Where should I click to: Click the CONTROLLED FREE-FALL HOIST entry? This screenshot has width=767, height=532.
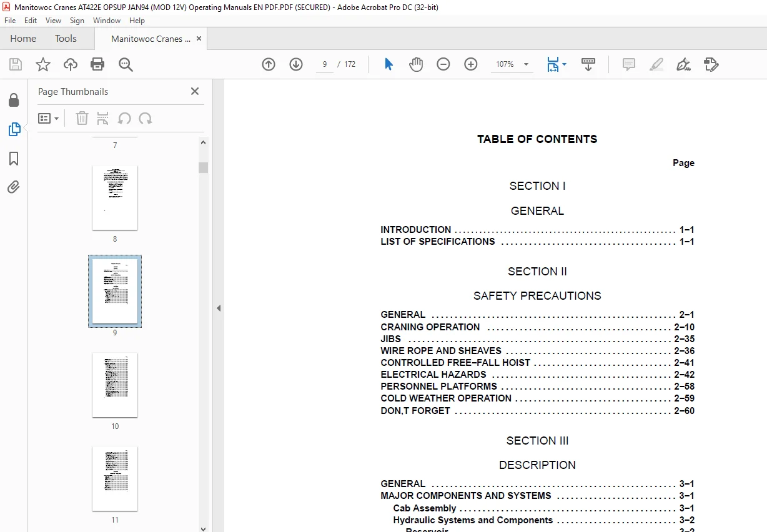click(537, 363)
